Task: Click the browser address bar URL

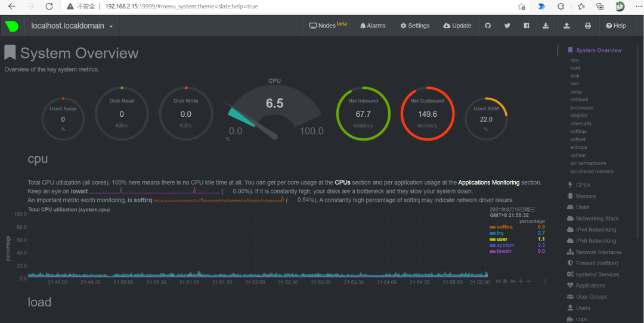Action: click(x=181, y=6)
